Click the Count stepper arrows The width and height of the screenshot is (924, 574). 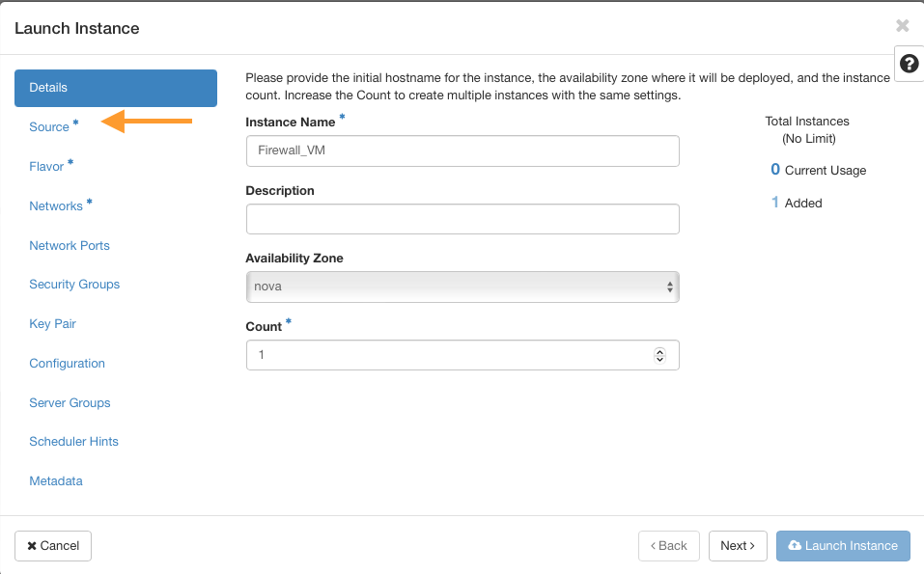click(x=659, y=355)
